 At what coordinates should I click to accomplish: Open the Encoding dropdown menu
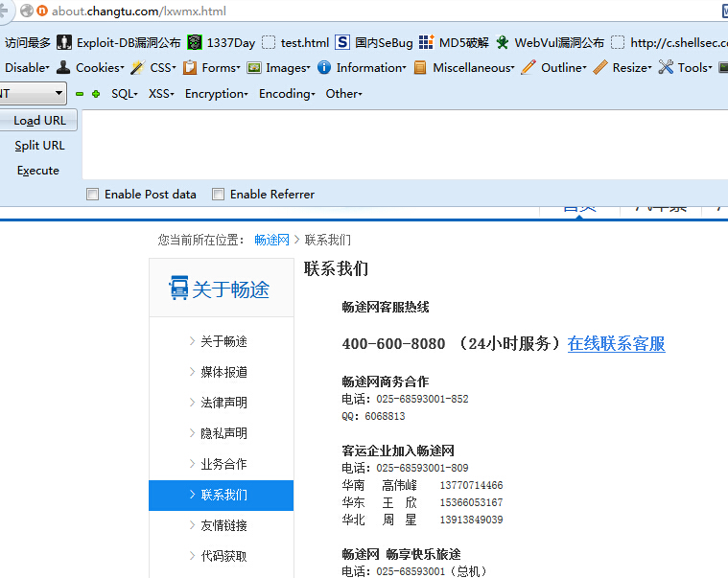point(287,94)
